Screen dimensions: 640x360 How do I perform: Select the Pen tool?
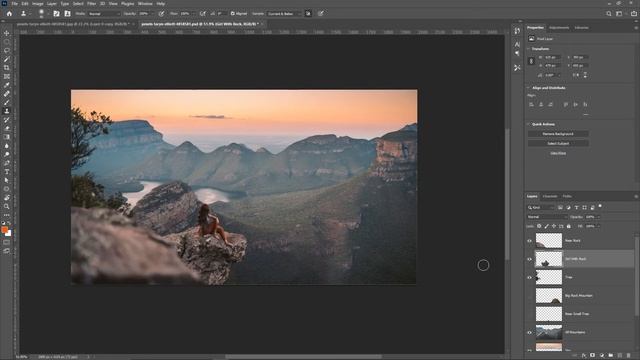[x=7, y=163]
